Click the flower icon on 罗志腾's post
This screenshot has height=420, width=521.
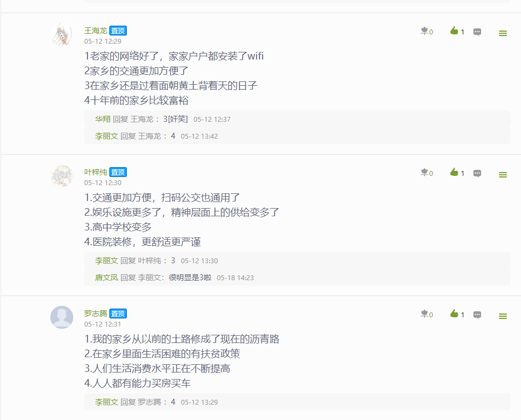coord(424,313)
